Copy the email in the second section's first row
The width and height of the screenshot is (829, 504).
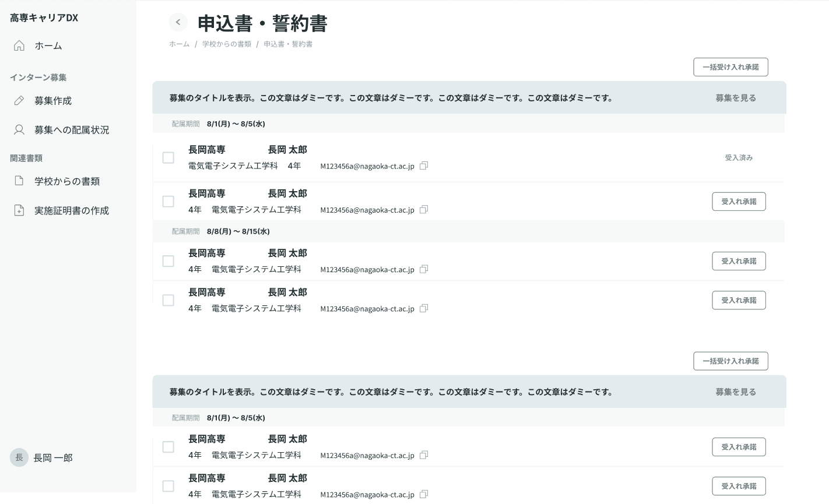(423, 455)
